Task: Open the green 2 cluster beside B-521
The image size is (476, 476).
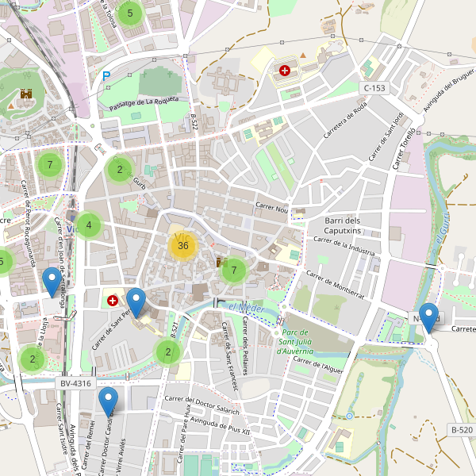Action: click(x=168, y=352)
